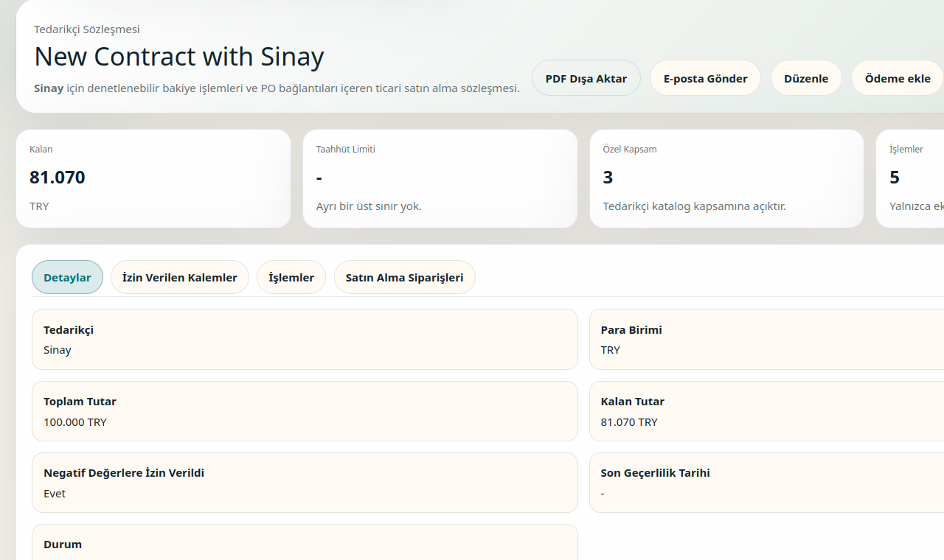Click the 'Son Geçerlilik Tarihi' field label
Viewport: 944px width, 560px height.
[x=656, y=473]
